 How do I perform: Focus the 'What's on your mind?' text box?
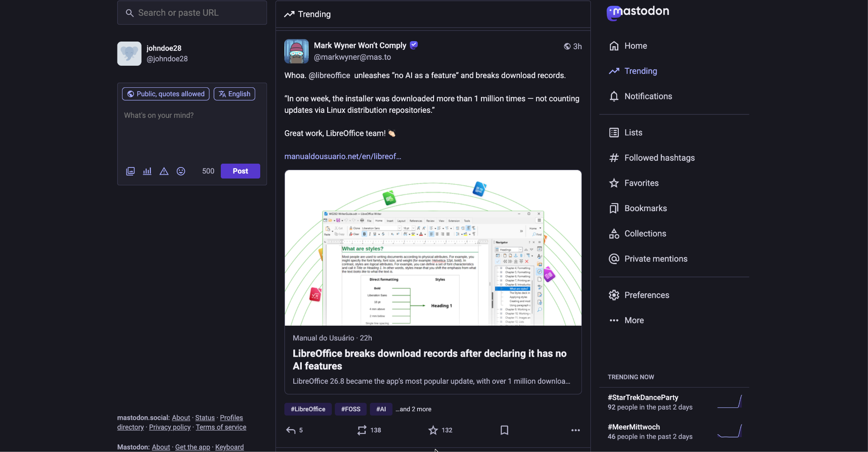[x=192, y=131]
